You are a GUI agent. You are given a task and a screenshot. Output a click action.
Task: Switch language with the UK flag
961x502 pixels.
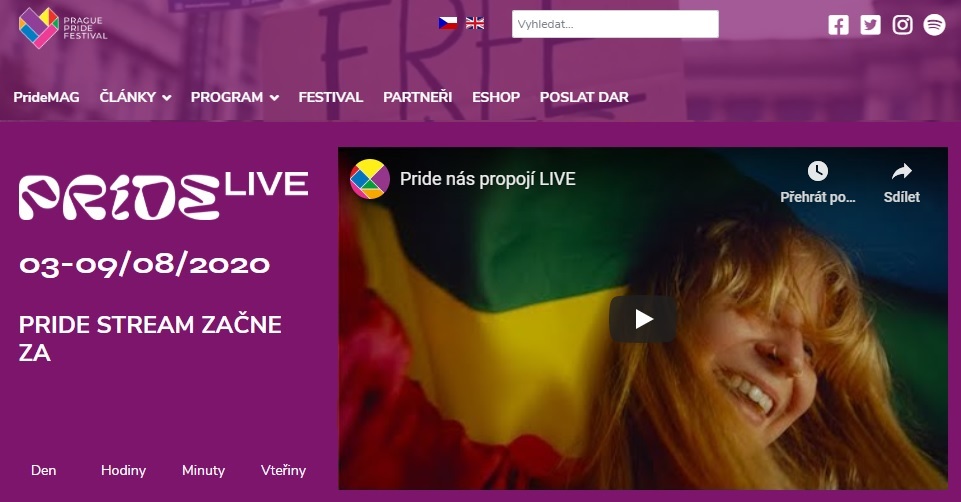click(x=475, y=23)
